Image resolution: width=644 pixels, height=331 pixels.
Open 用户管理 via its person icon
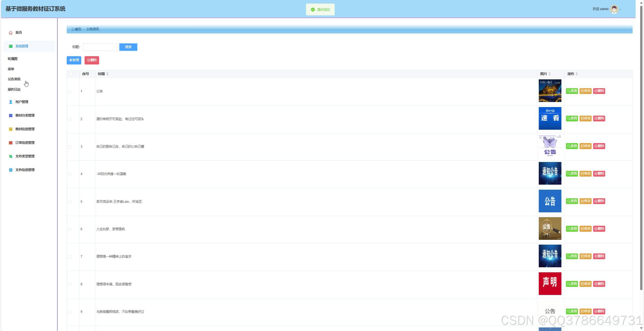(11, 102)
